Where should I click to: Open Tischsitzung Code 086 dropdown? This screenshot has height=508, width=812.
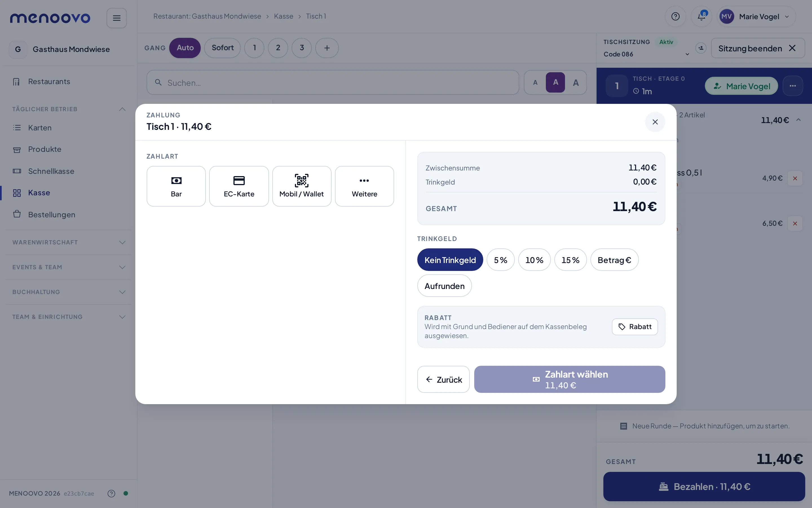pyautogui.click(x=646, y=54)
